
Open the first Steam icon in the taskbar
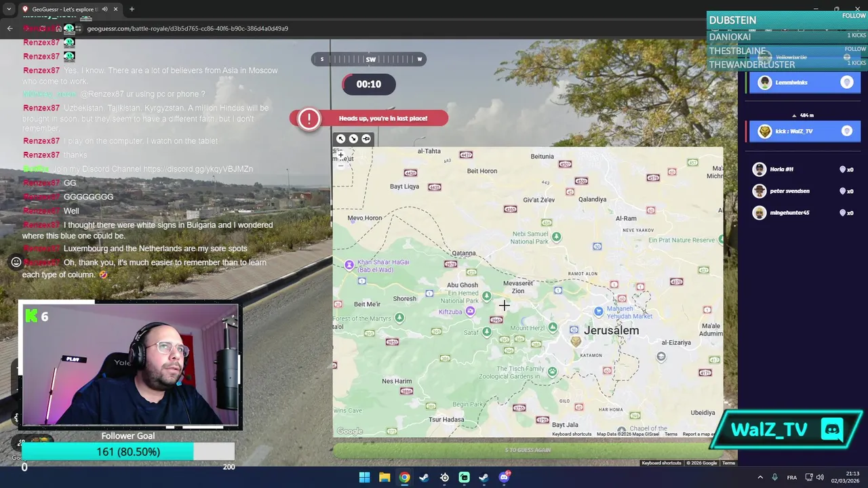[424, 477]
